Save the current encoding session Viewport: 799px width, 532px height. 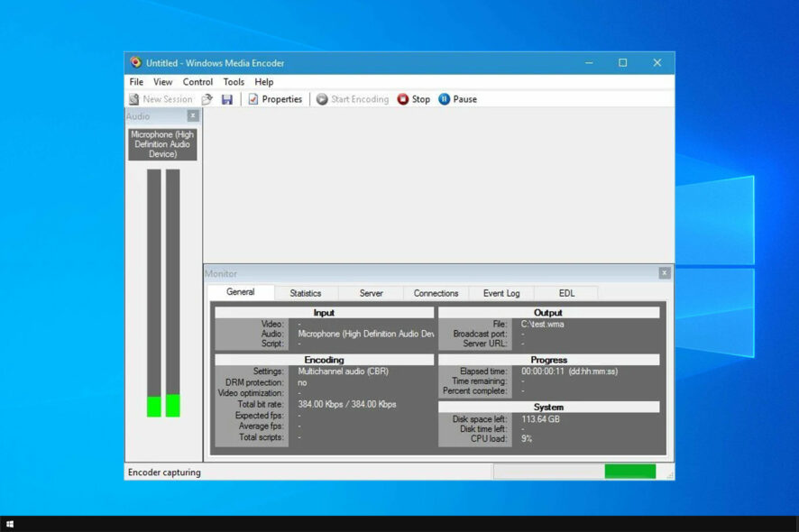227,99
